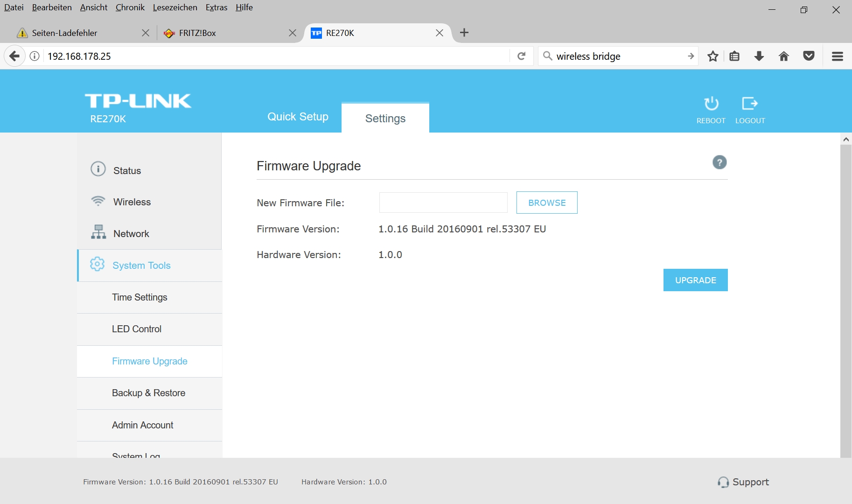Select Firmware Upgrade in the sidebar

149,361
